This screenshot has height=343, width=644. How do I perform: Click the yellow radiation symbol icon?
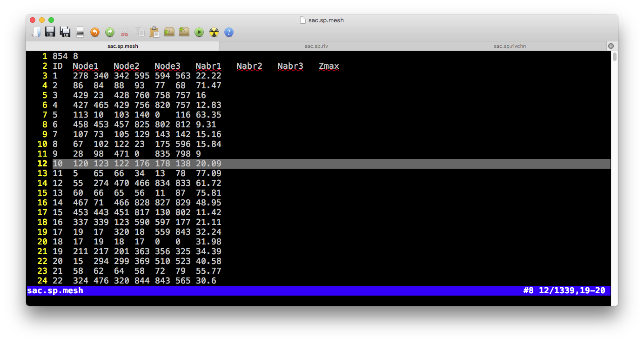(x=214, y=32)
